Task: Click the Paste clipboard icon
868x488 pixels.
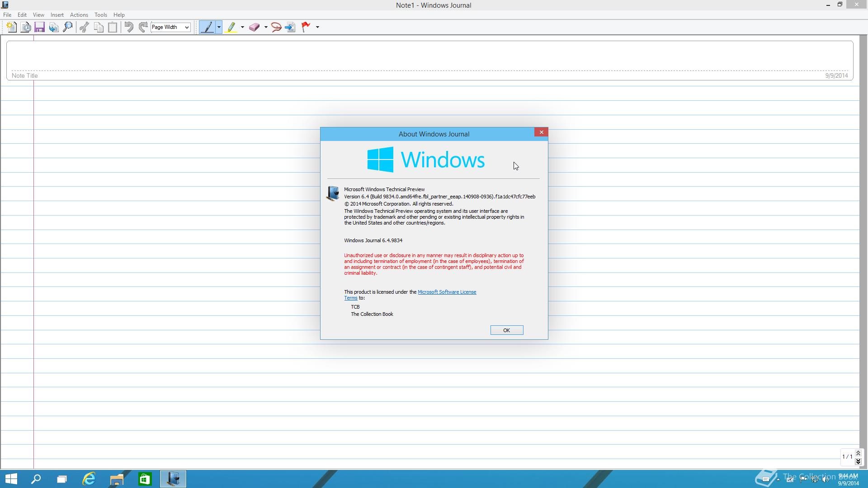Action: [x=113, y=27]
